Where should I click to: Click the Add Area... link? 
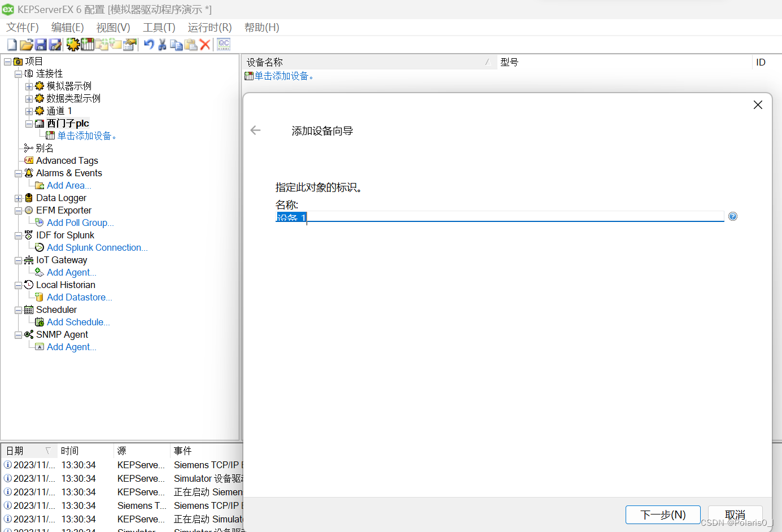click(x=69, y=185)
